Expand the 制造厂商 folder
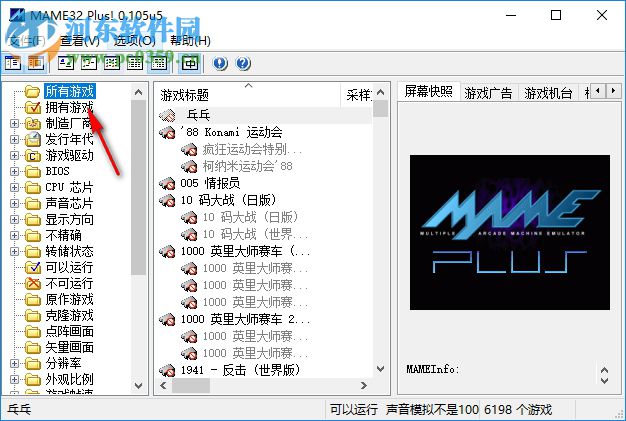This screenshot has height=421, width=626. pos(14,123)
